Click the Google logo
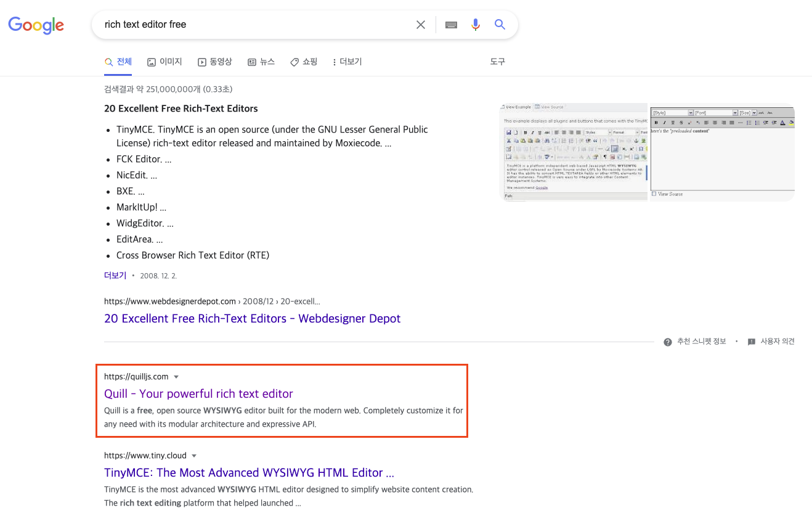Viewport: 812px width, 521px height. tap(36, 25)
